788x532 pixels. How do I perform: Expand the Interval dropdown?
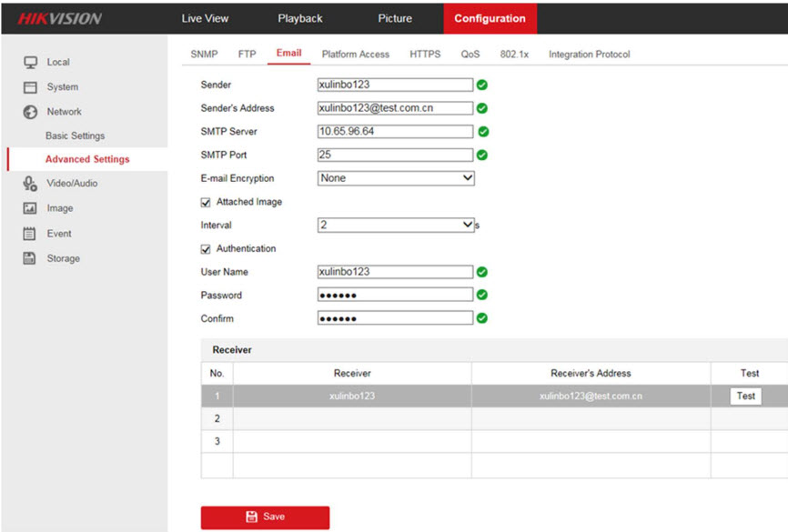396,225
